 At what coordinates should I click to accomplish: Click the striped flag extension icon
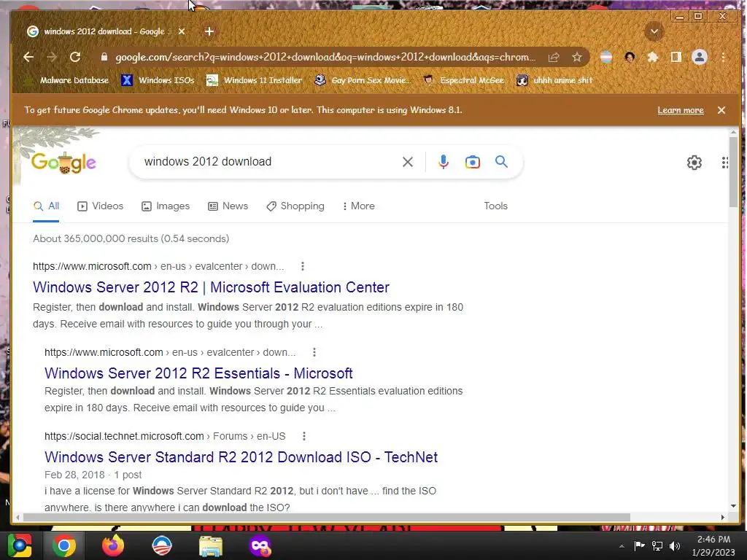point(606,58)
